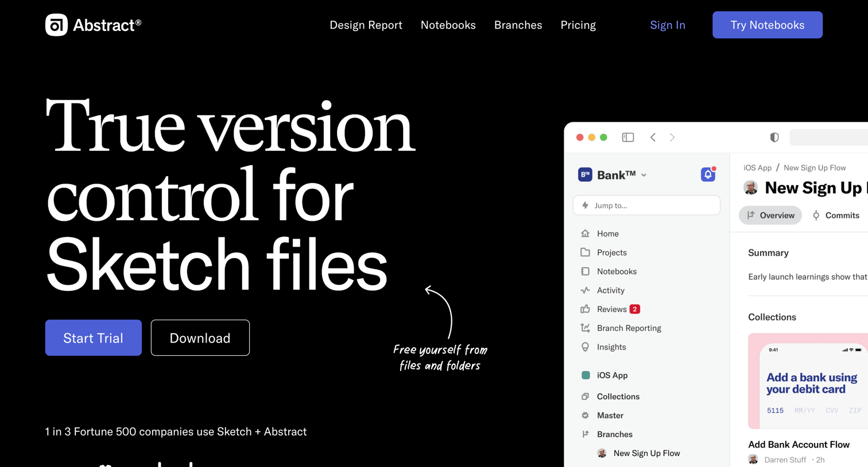Click the Home sidebar icon
Image resolution: width=868 pixels, height=467 pixels.
585,234
